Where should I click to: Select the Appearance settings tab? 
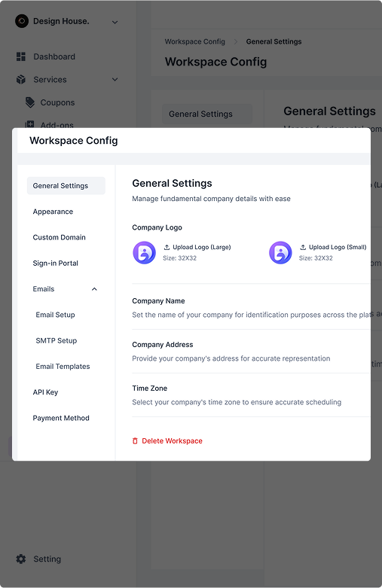pos(53,212)
